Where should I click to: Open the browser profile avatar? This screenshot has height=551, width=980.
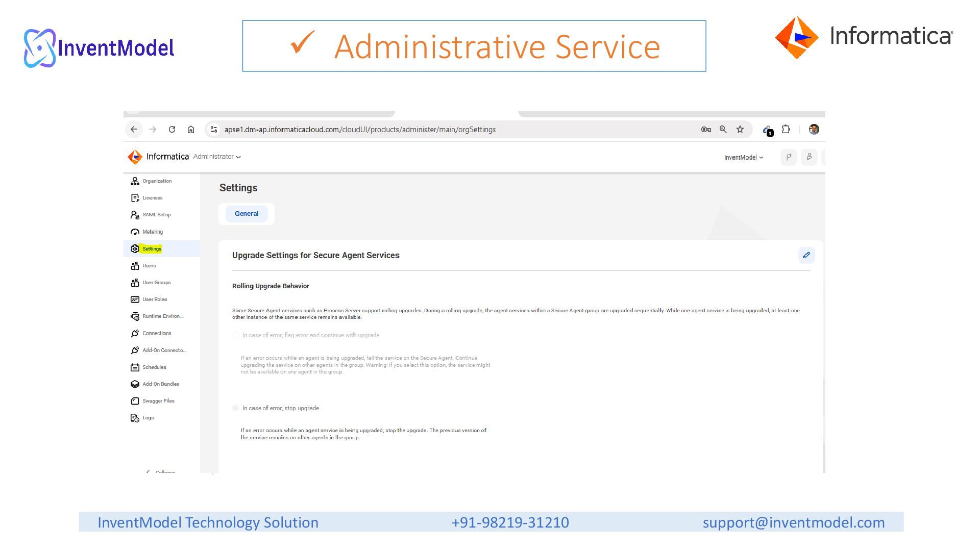814,130
